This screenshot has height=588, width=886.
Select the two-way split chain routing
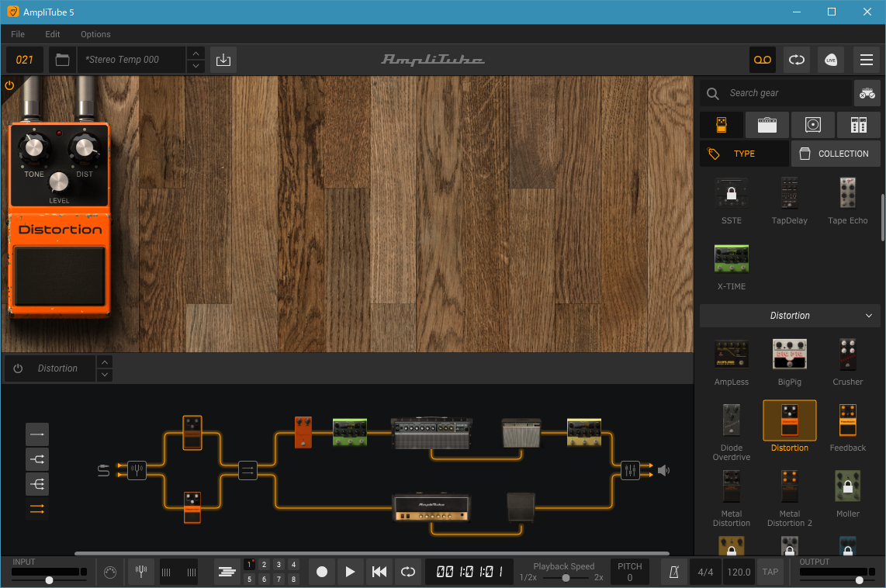(36, 459)
